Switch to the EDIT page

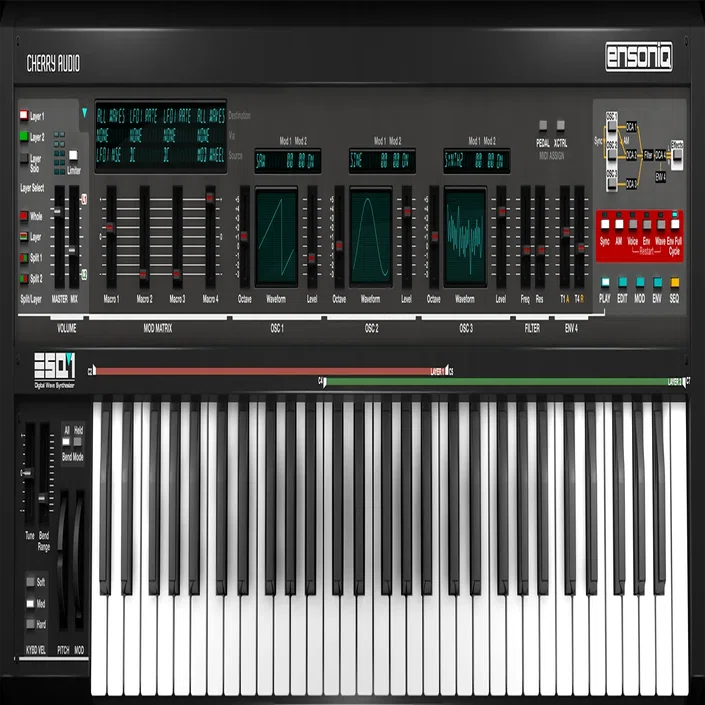point(622,282)
